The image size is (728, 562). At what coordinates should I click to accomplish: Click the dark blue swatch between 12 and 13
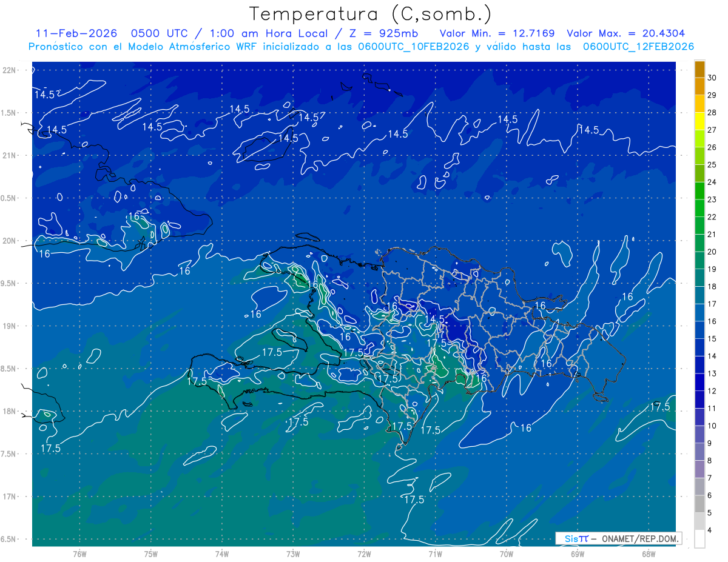699,383
